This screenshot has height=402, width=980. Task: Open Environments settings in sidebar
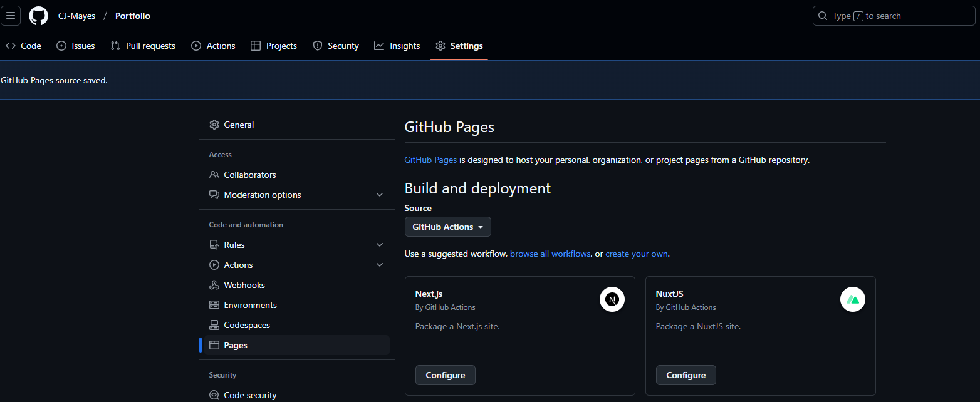click(x=250, y=305)
